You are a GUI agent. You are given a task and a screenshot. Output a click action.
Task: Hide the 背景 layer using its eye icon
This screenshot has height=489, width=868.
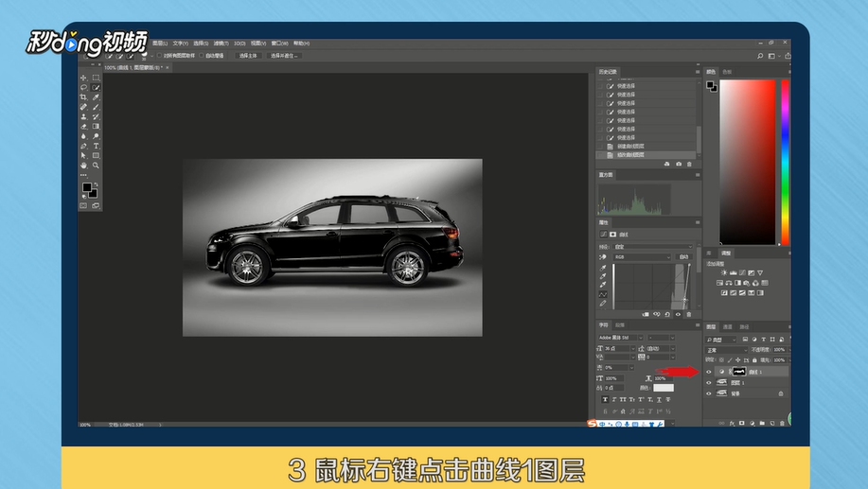click(x=709, y=393)
